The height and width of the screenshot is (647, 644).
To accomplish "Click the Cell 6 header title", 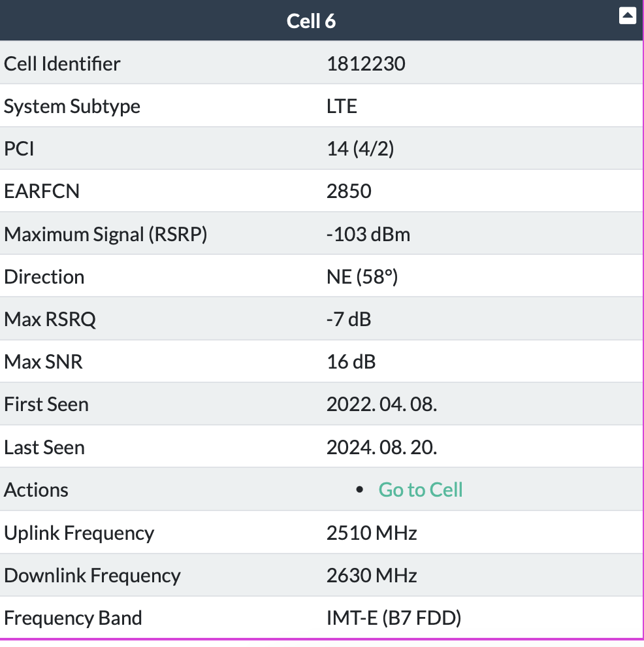I will click(x=312, y=21).
